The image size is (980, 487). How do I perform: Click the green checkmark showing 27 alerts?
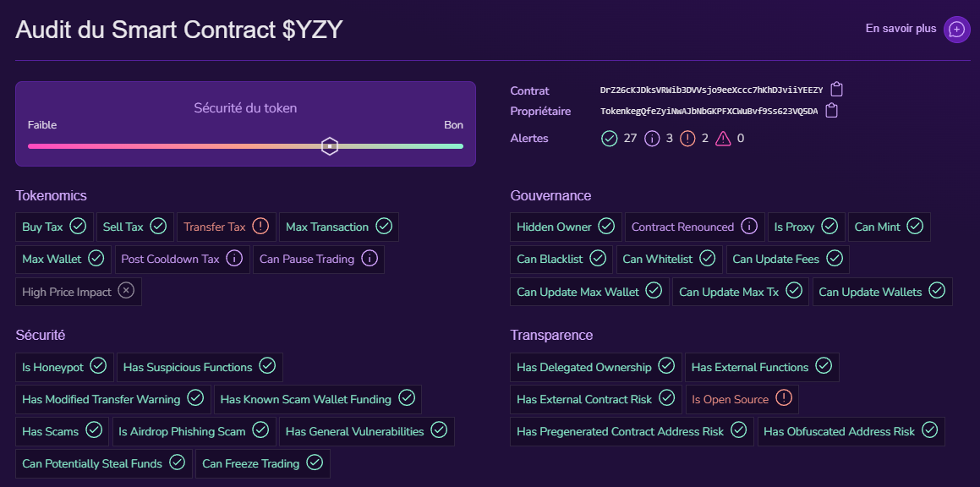pyautogui.click(x=609, y=138)
